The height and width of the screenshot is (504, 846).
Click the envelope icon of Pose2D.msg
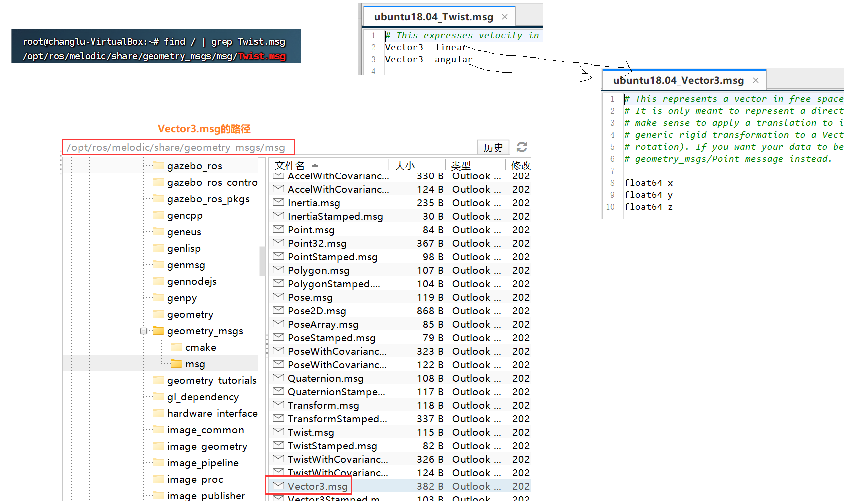278,310
